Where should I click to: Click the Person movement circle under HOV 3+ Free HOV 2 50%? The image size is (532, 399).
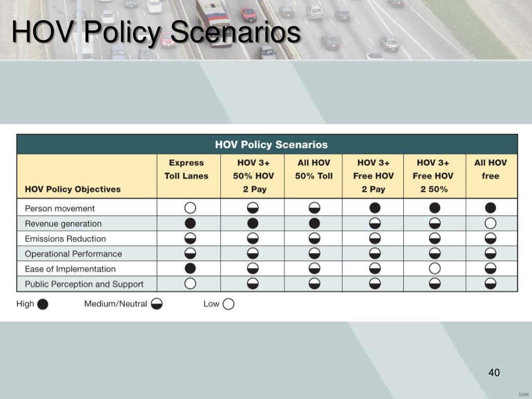tap(435, 208)
